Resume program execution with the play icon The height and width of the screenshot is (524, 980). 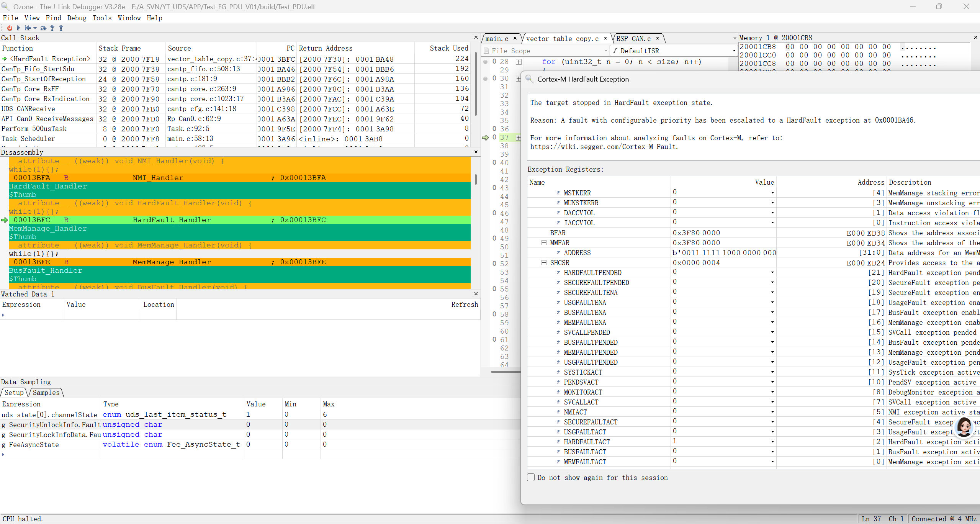coord(18,28)
